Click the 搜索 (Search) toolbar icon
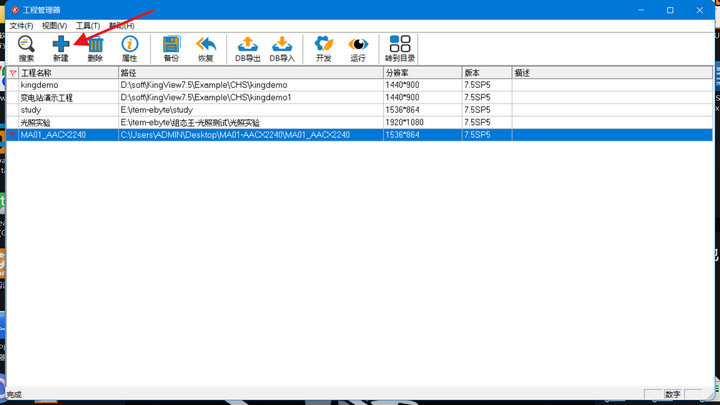720x405 pixels. 26,46
